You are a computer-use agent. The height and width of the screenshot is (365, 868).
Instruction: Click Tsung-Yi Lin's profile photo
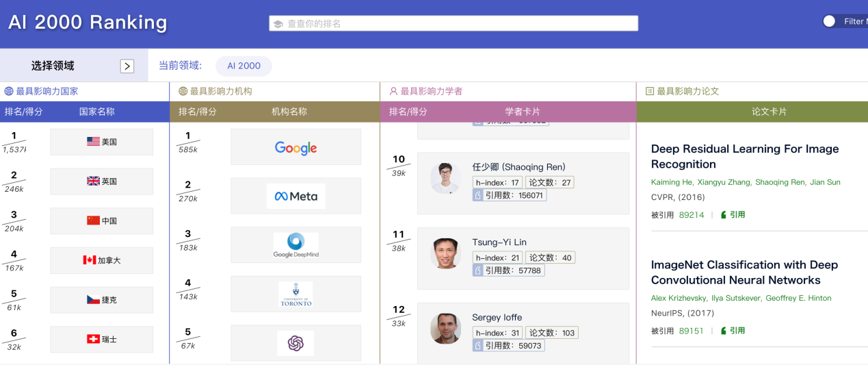tap(445, 253)
